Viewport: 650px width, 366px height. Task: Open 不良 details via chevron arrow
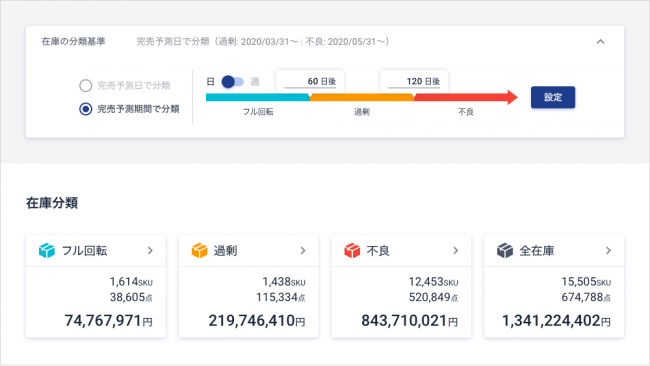coord(456,250)
